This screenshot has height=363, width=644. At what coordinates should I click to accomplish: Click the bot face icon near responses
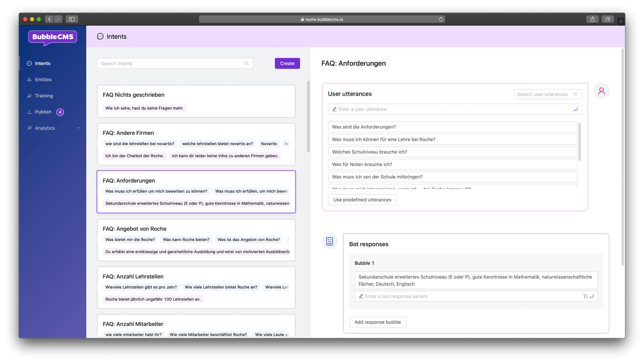click(x=329, y=241)
